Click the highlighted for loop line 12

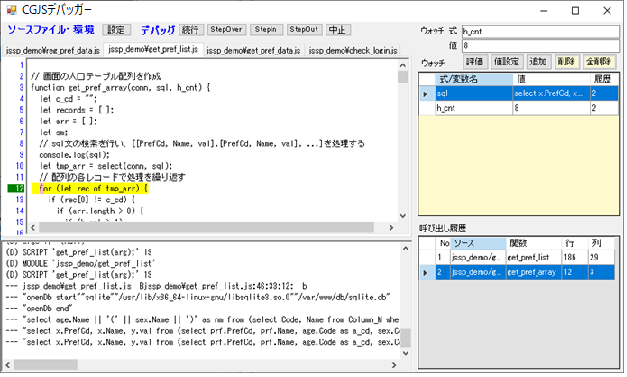90,188
